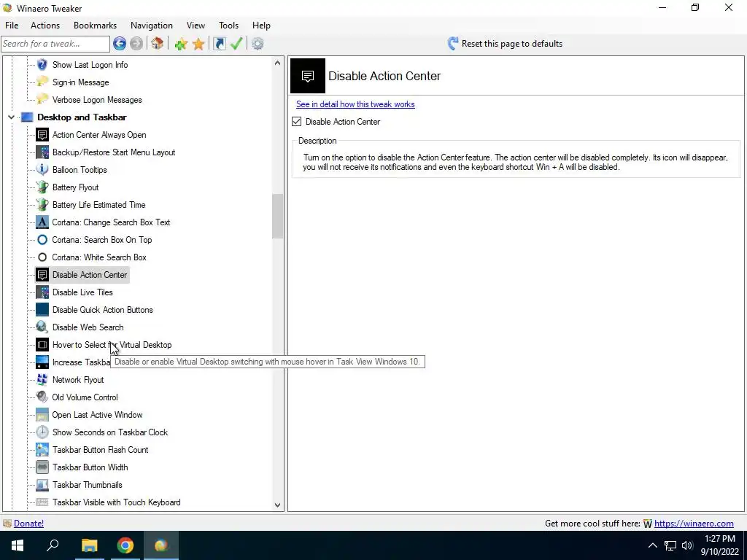Open File Explorer from the taskbar
The image size is (747, 560).
[89, 545]
